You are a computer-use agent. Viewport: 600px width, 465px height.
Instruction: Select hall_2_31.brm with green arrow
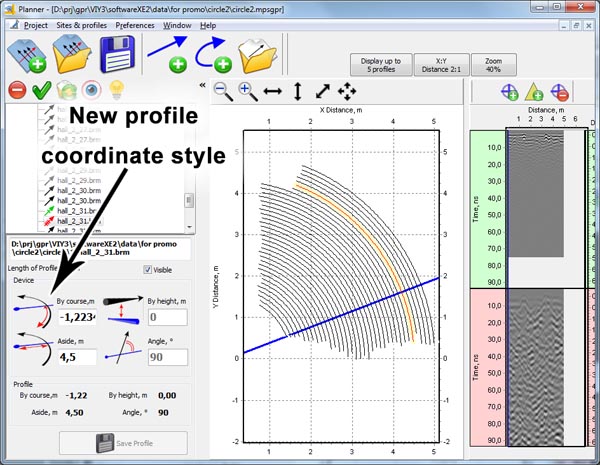coord(72,211)
